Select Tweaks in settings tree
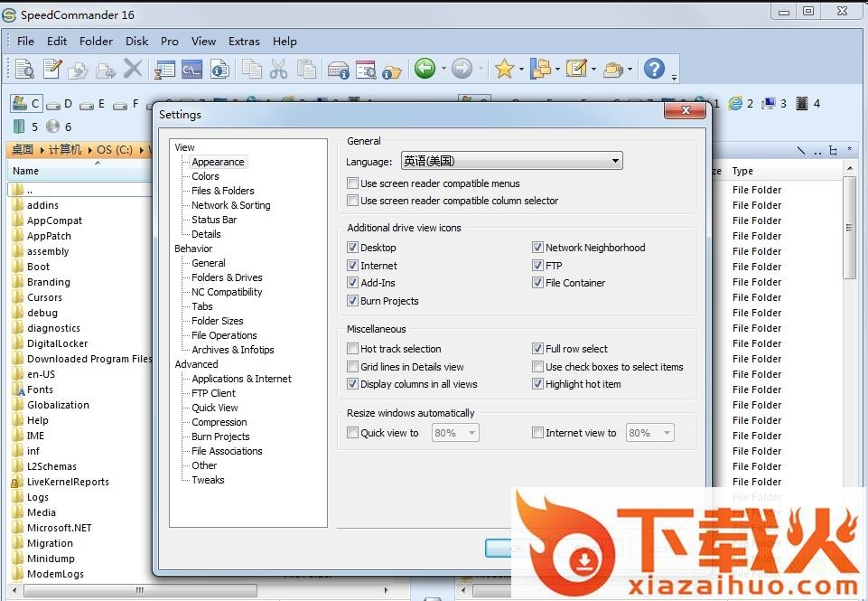This screenshot has height=601, width=868. 208,480
